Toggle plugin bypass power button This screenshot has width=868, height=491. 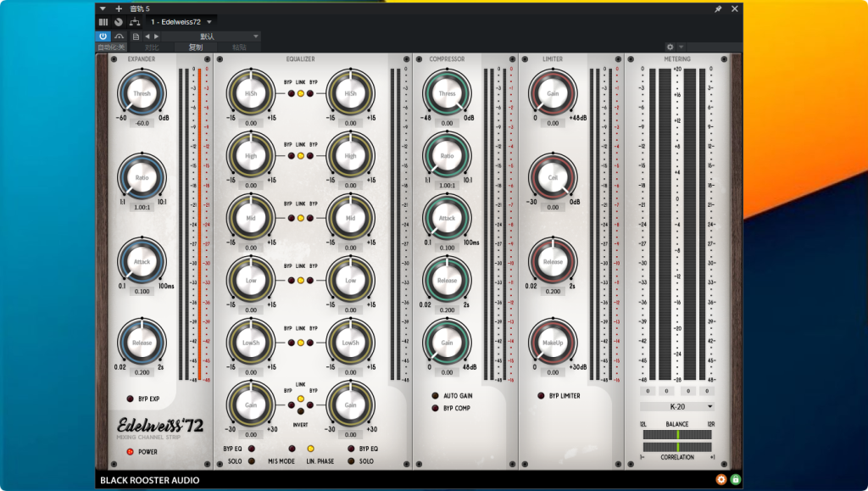click(x=103, y=36)
